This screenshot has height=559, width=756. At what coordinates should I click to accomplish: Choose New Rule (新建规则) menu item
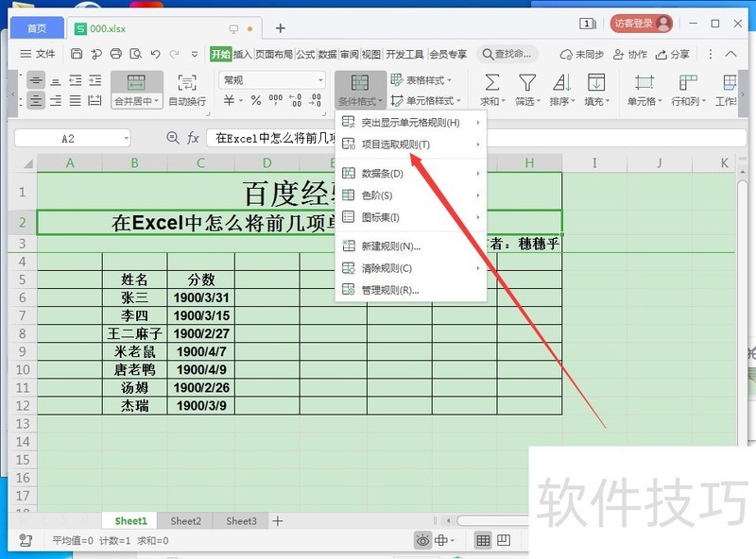[411, 246]
